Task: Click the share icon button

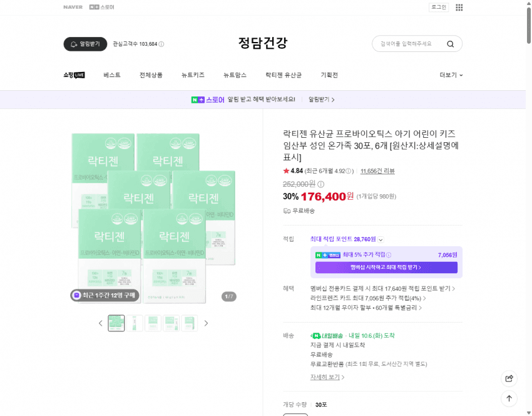Action: (x=509, y=378)
